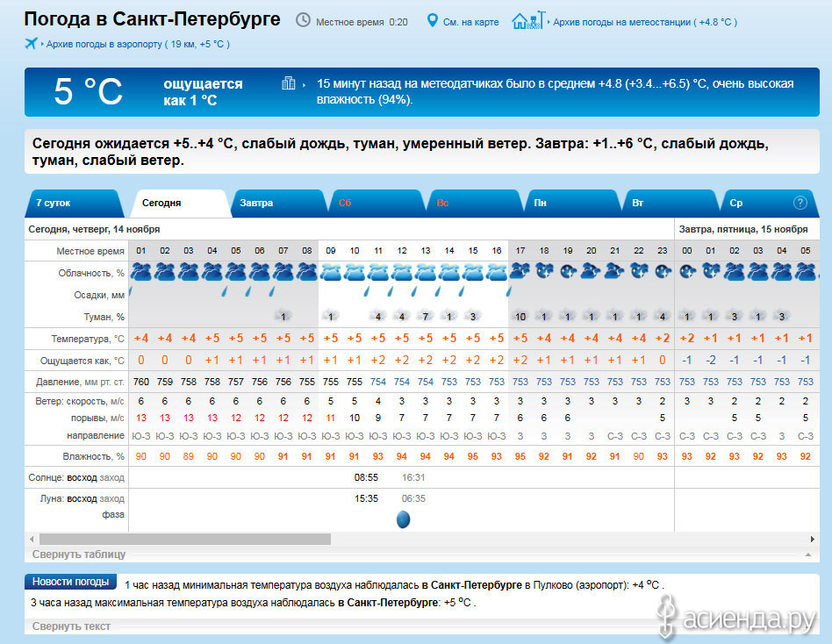832x644 pixels.
Task: Click Свернуть текст below the news
Action: [71, 626]
